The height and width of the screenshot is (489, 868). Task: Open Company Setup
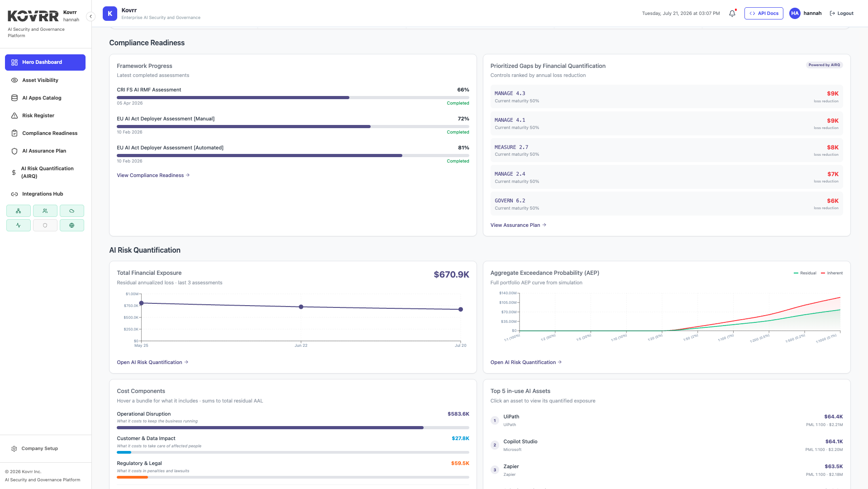40,449
